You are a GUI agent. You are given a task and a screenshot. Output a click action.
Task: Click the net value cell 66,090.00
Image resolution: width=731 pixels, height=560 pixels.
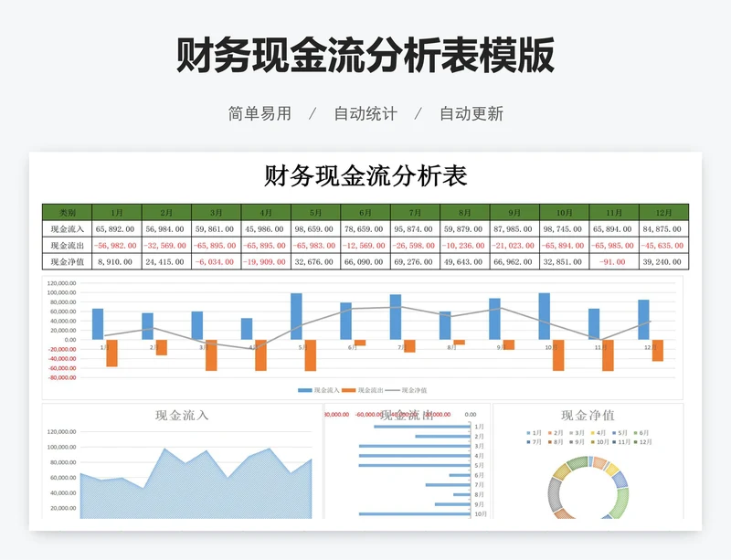[365, 261]
